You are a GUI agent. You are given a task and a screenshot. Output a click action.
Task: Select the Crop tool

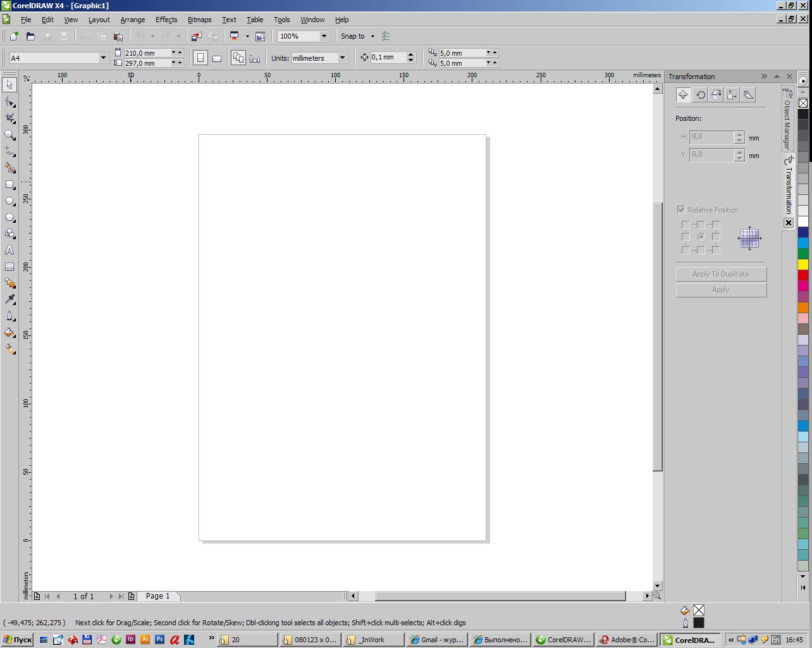pos(9,118)
